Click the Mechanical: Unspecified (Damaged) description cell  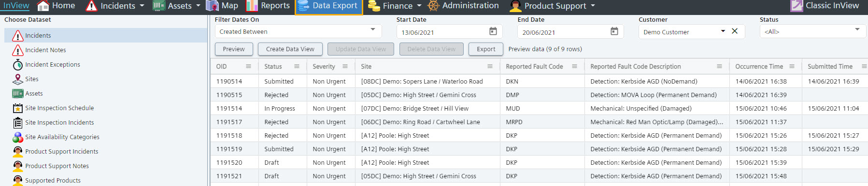coord(641,108)
